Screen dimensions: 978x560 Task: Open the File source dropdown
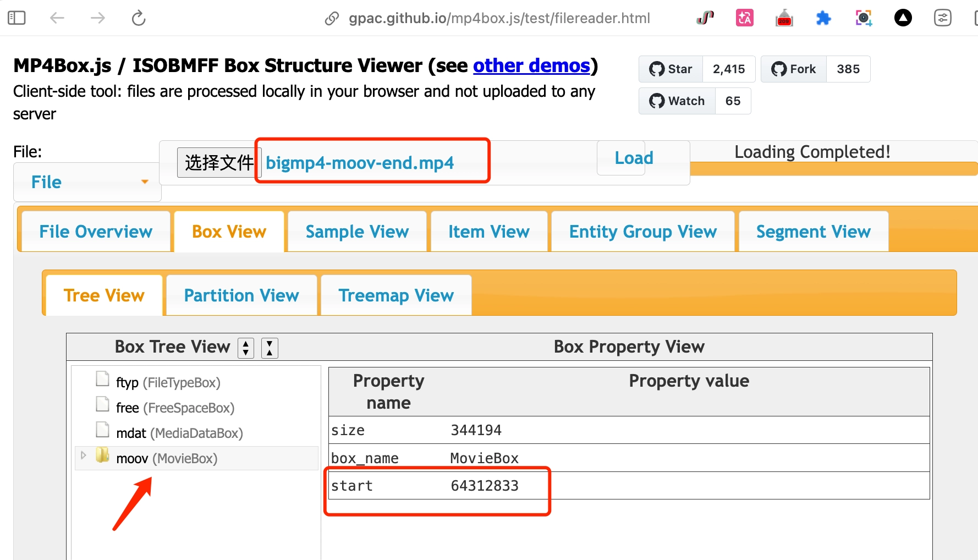[x=87, y=182]
